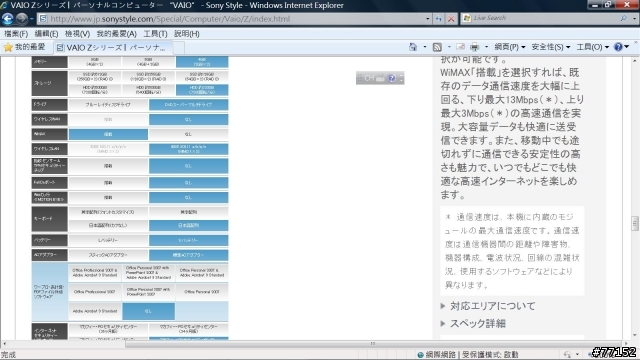Open the 說明(H) menu
Viewport: 640px width, 360px height.
(x=187, y=34)
